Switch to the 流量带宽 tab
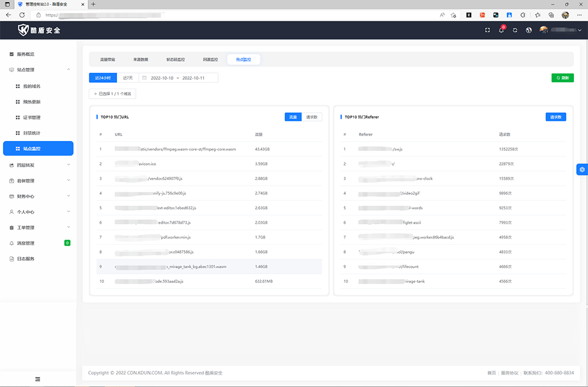The width and height of the screenshot is (588, 387). click(x=108, y=59)
